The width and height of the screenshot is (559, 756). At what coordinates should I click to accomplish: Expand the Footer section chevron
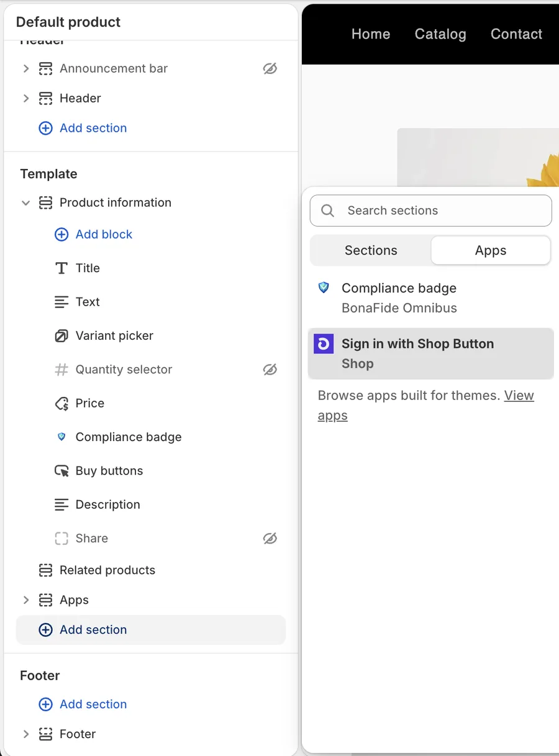26,734
